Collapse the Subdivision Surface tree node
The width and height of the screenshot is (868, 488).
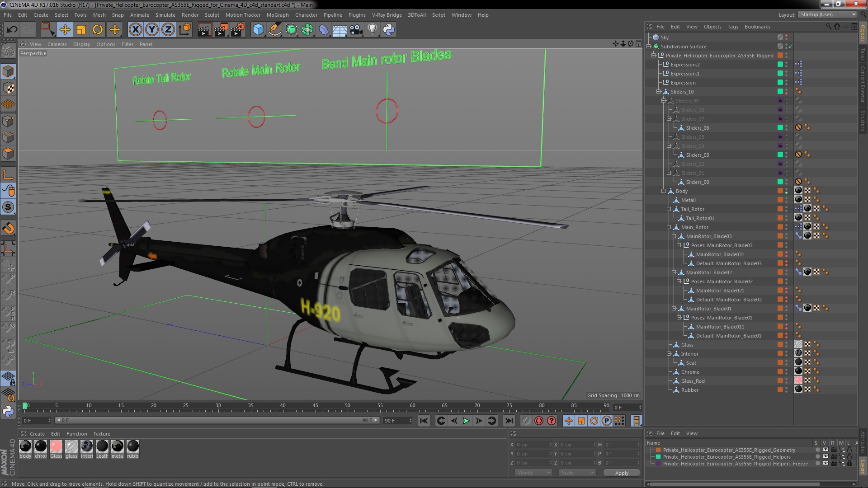click(x=649, y=47)
